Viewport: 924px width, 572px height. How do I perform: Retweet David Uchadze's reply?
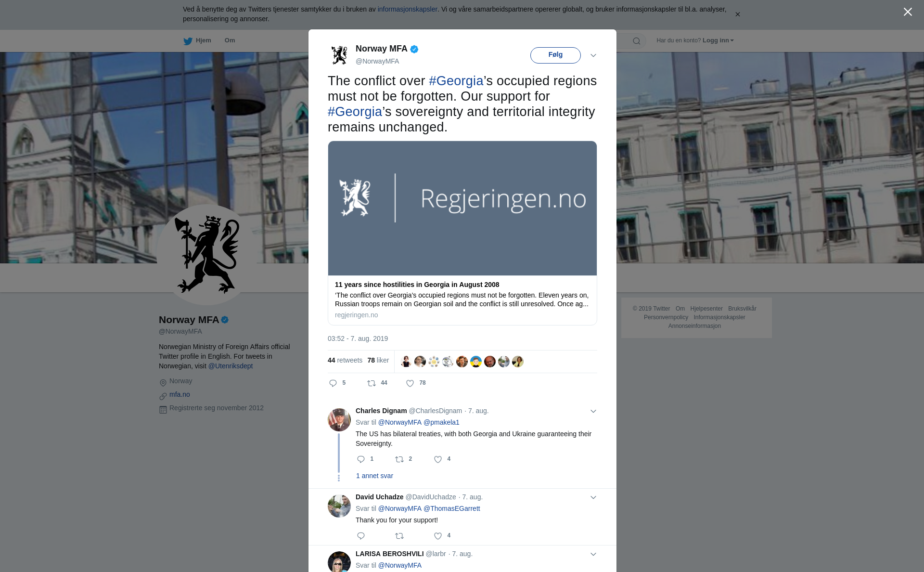[x=399, y=536]
